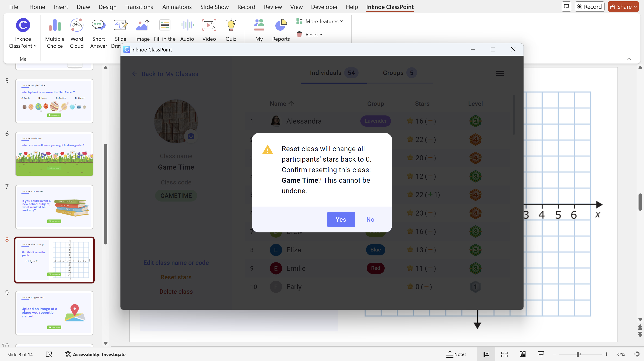The height and width of the screenshot is (361, 644).
Task: Expand the Reset dropdown
Action: [x=310, y=34]
